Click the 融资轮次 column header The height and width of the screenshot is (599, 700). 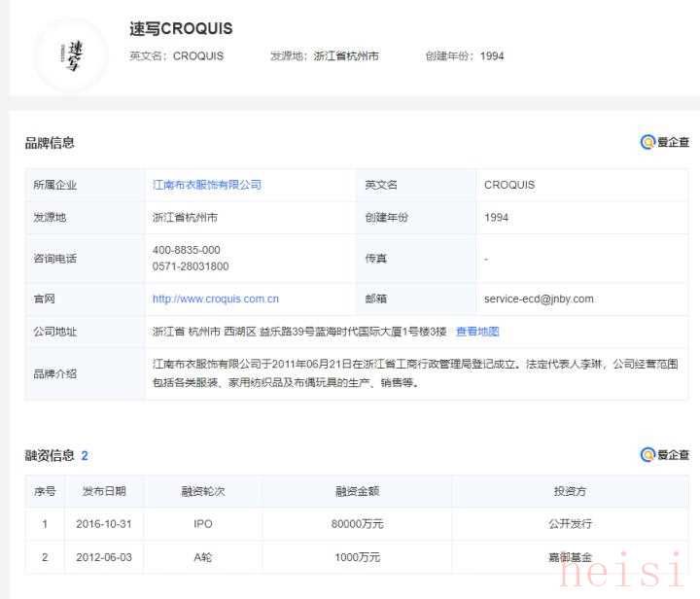point(203,491)
